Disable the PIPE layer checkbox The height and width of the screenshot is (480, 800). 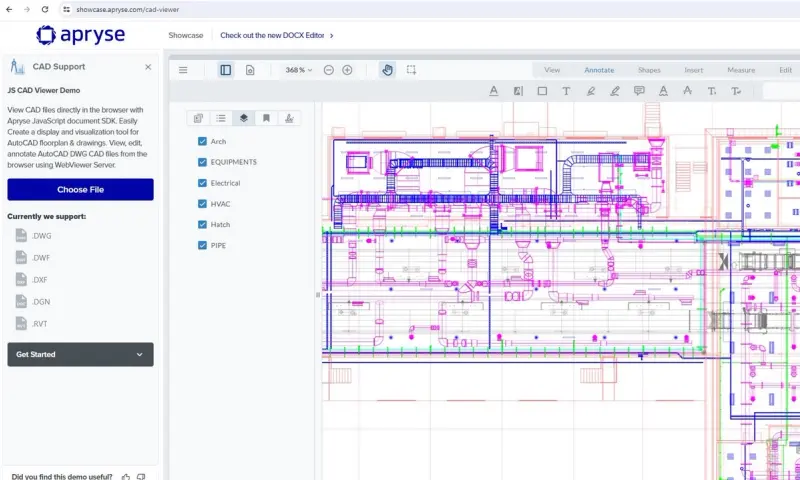pyautogui.click(x=203, y=245)
